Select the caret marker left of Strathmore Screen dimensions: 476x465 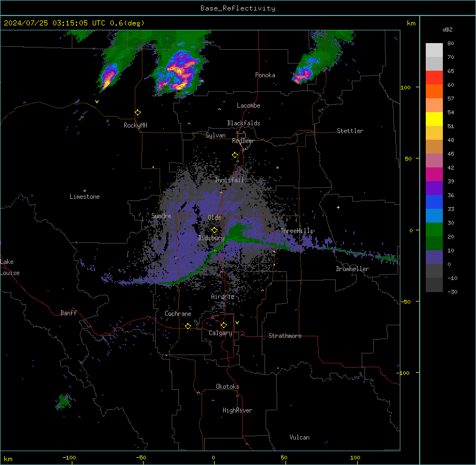pyautogui.click(x=242, y=335)
